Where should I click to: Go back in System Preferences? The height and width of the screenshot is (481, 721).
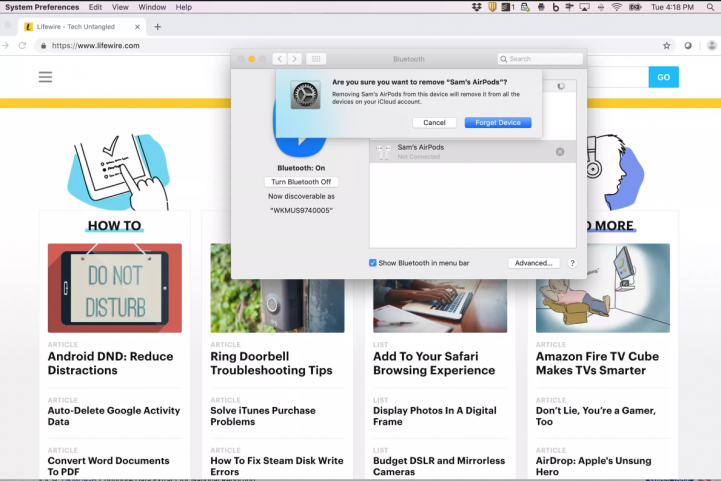(280, 59)
